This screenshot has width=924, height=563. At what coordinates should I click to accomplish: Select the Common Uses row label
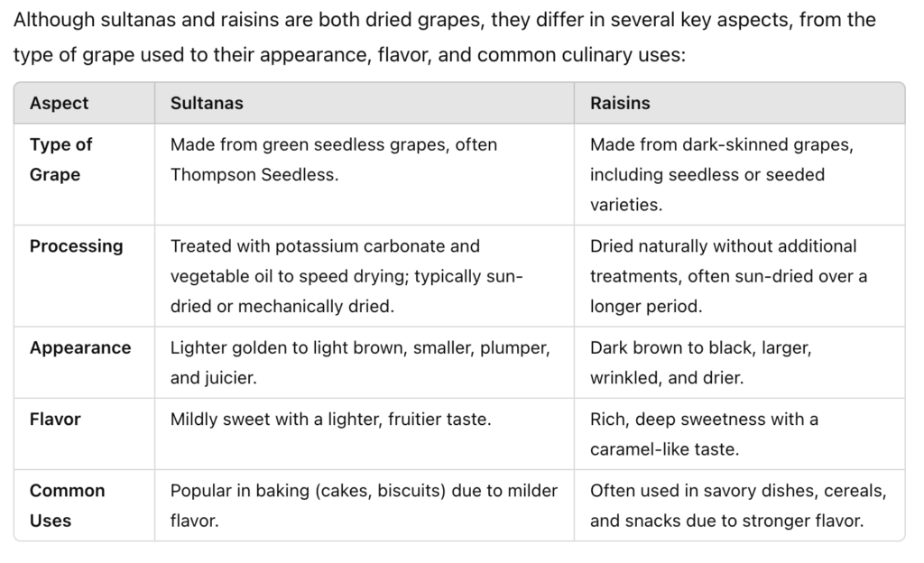pos(67,505)
